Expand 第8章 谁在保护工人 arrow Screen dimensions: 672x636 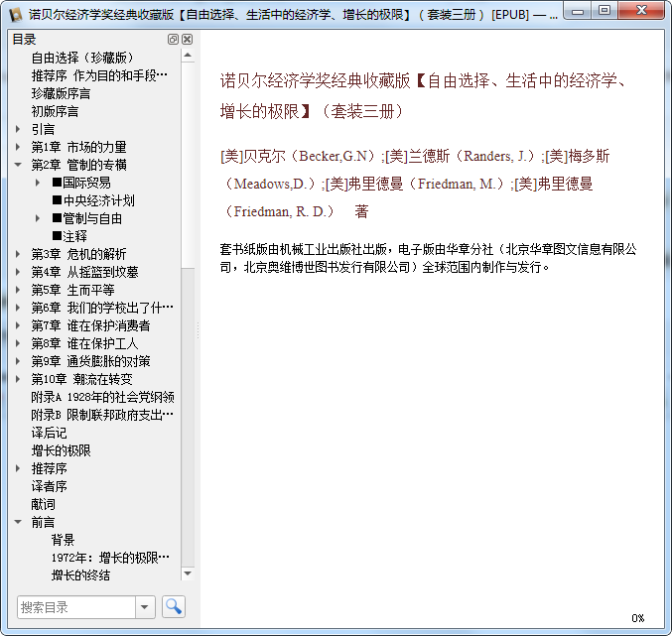coord(18,343)
